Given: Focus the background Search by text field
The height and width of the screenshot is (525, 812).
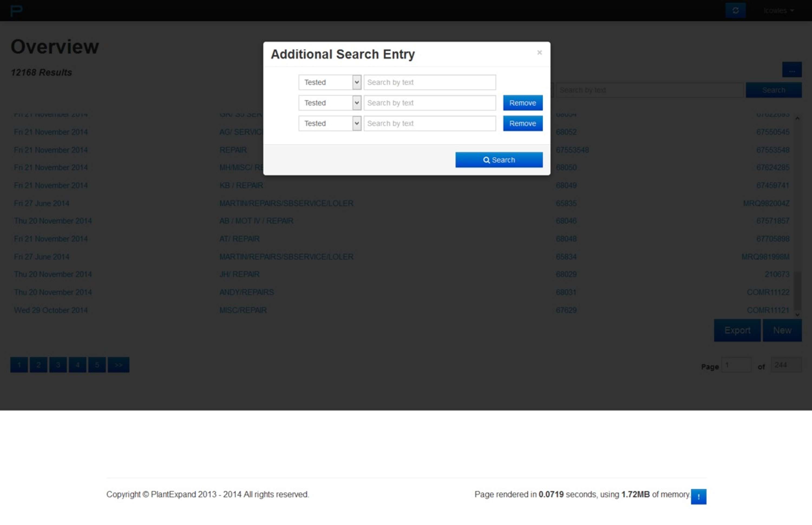Looking at the screenshot, I should tap(650, 90).
